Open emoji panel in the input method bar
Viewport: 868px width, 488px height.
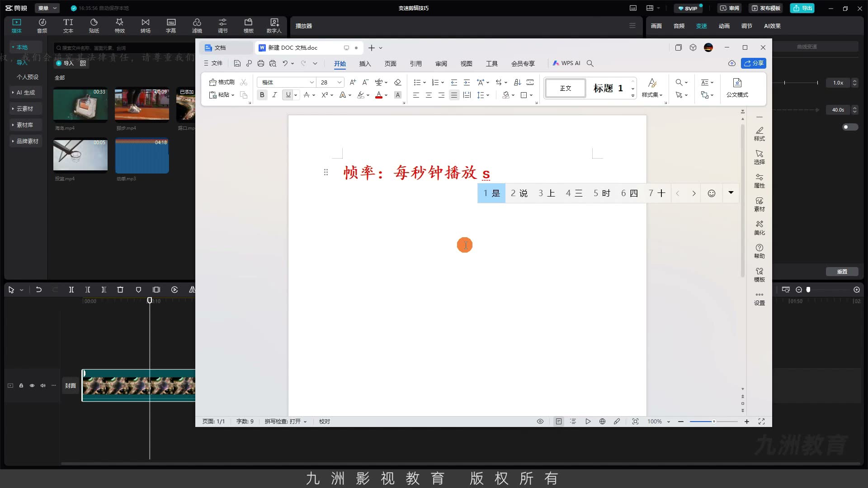(712, 193)
